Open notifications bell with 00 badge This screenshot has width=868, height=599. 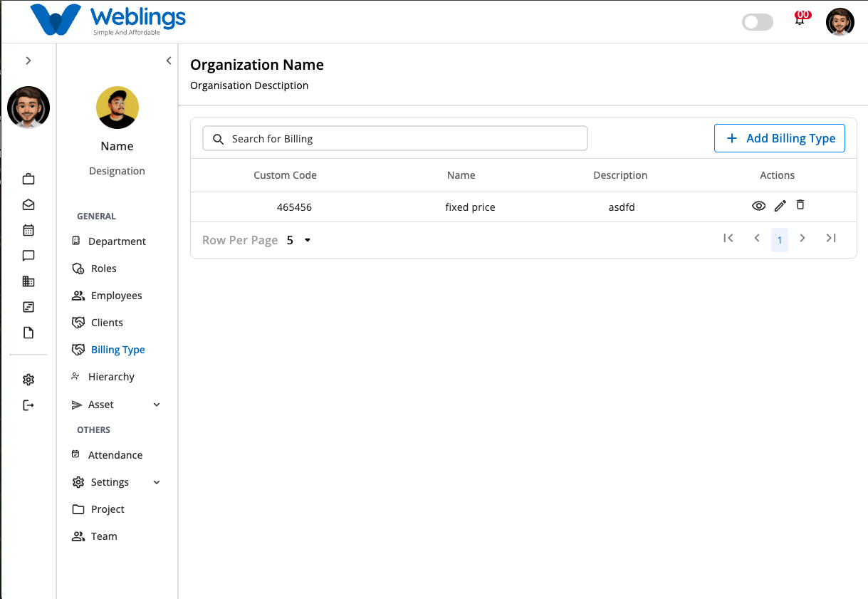pyautogui.click(x=800, y=19)
